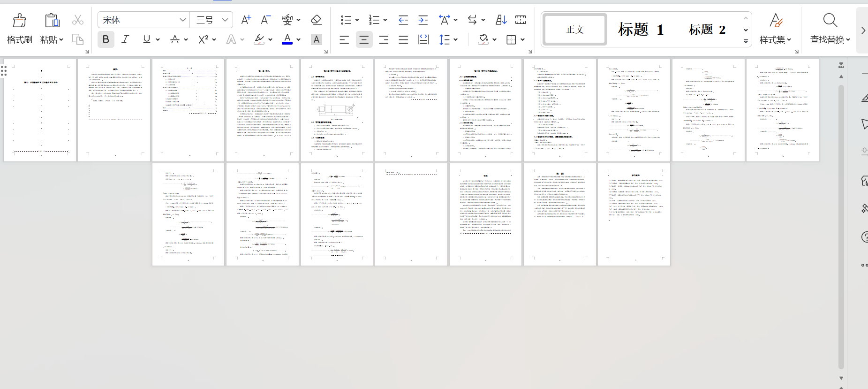Cut selection with the scissors icon
This screenshot has width=868, height=389.
point(78,20)
